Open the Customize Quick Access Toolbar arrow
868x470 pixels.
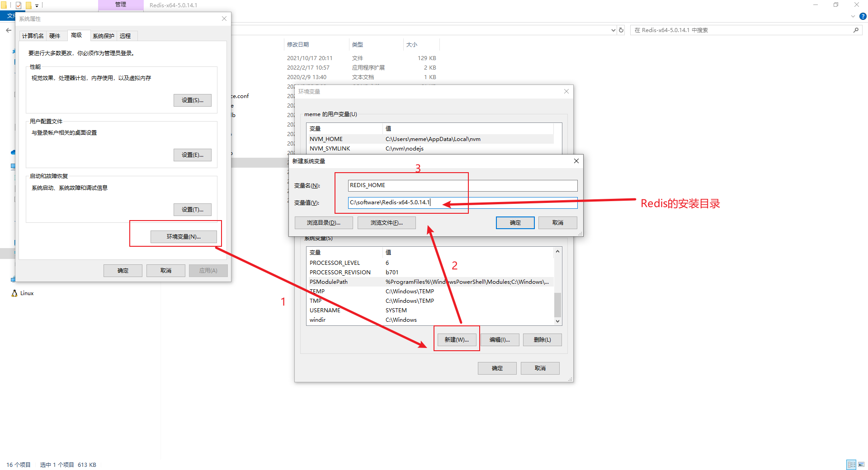37,5
